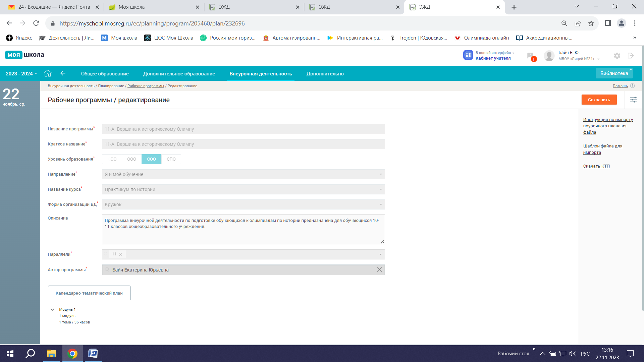The image size is (644, 362).
Task: Open the Windows notification center
Action: (630, 354)
